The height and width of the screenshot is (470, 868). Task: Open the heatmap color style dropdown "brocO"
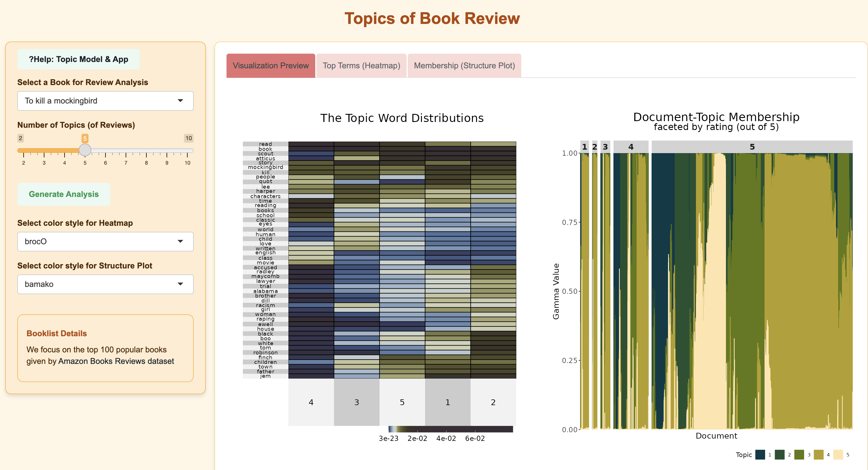tap(105, 241)
